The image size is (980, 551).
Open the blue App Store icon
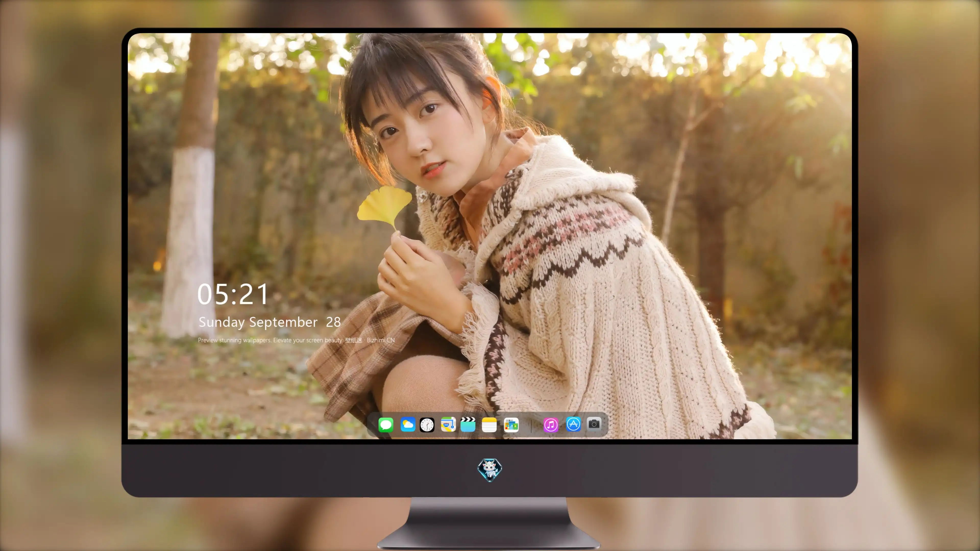pyautogui.click(x=573, y=424)
